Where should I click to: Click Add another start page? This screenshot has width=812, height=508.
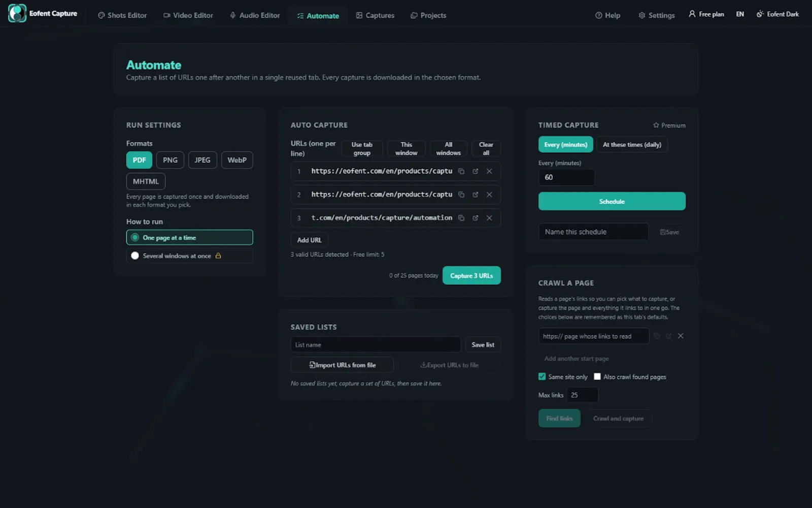coord(576,359)
